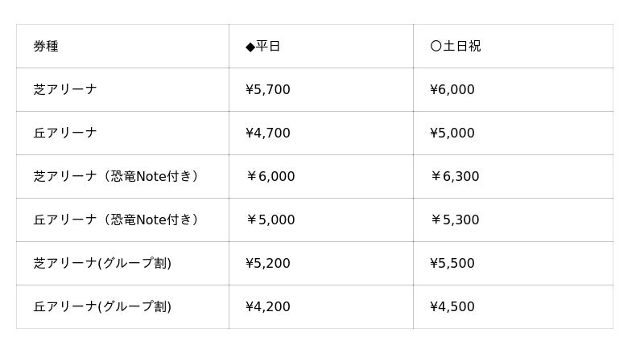Select 丘アリーナ（恐竜Note付き） ticket label
Image resolution: width=644 pixels, height=353 pixels.
117,220
